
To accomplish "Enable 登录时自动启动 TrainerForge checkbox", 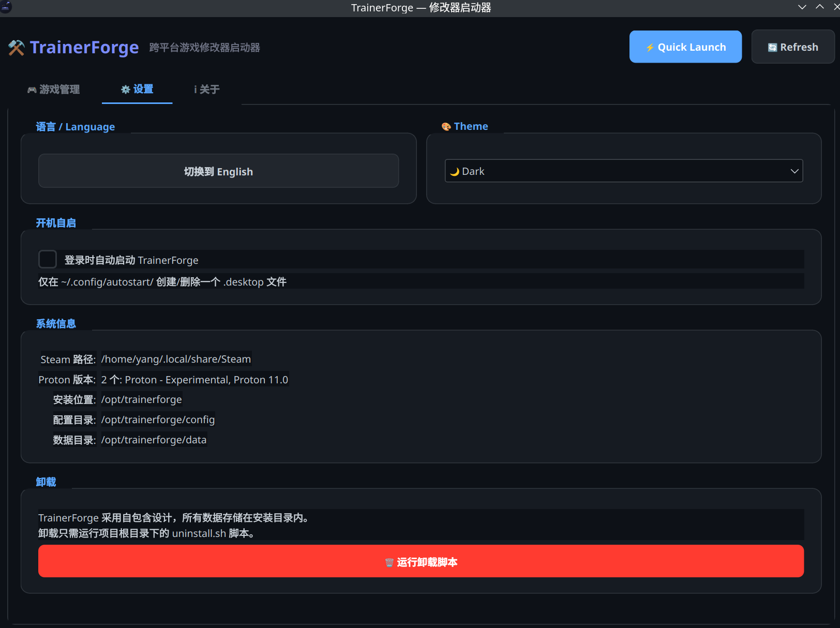I will tap(48, 259).
